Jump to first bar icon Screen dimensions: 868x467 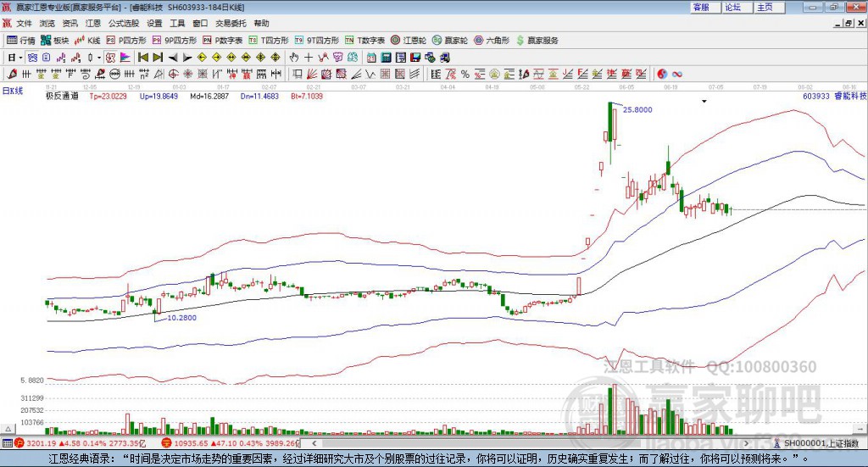(x=142, y=58)
